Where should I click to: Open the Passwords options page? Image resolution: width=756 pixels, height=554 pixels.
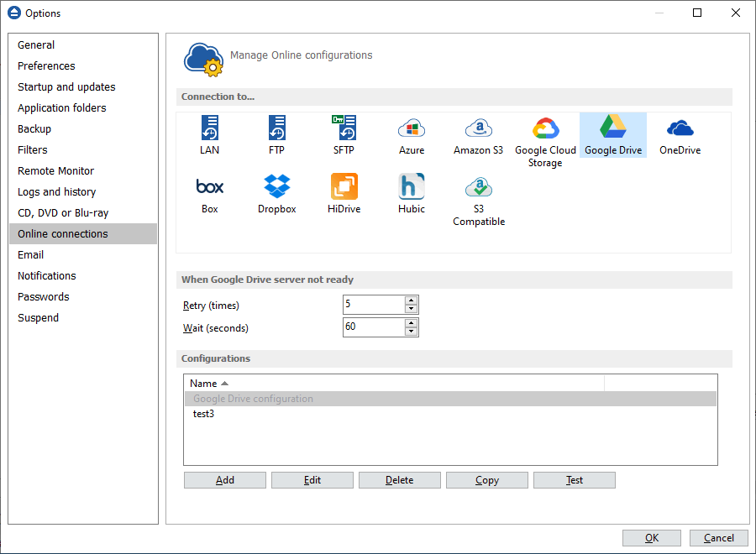(83, 297)
